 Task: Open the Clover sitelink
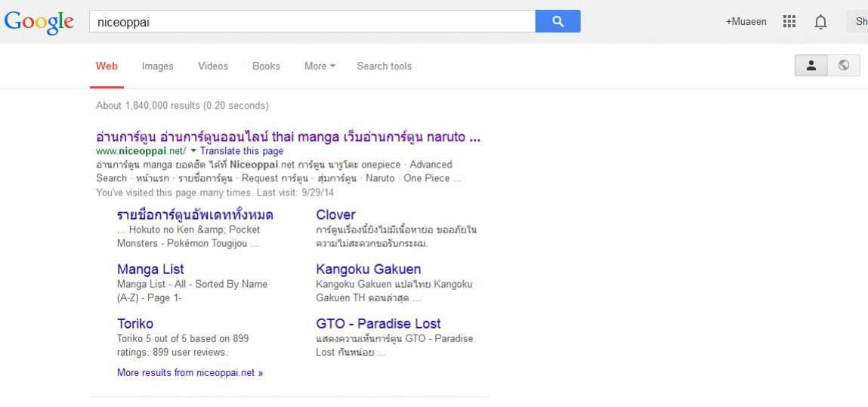click(x=335, y=214)
